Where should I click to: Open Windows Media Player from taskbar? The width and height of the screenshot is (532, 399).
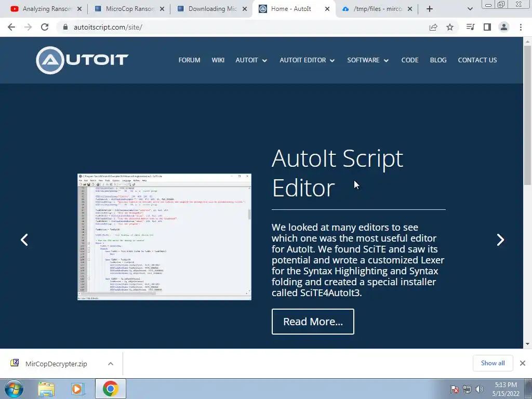click(78, 389)
